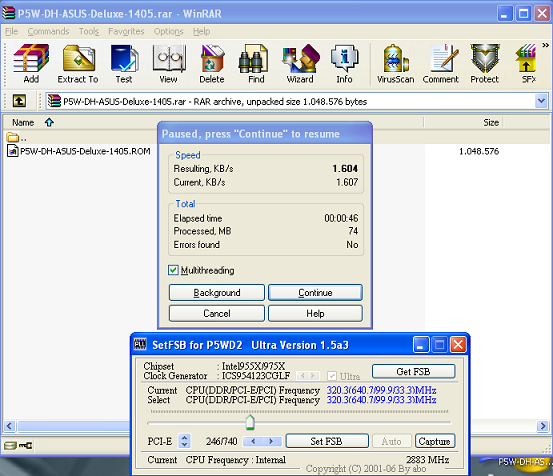
Task: Maximize the WinRAR window
Action: [523, 14]
